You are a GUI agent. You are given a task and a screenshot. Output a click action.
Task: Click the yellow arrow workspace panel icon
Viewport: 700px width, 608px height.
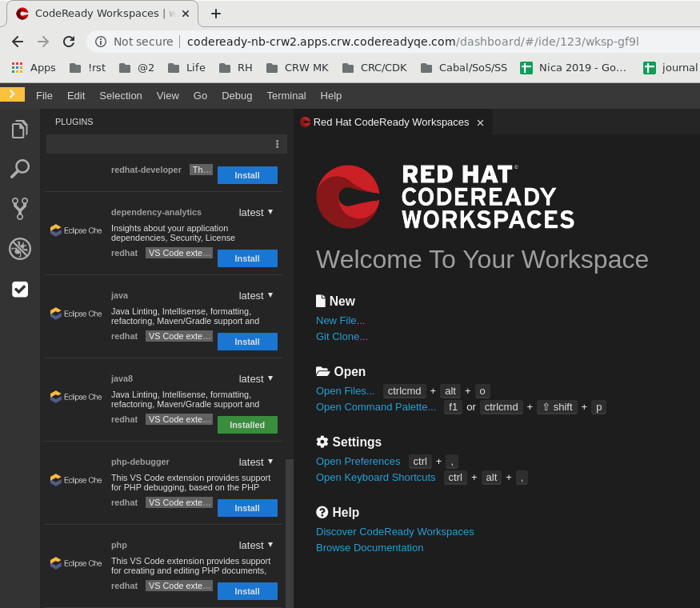pos(12,94)
